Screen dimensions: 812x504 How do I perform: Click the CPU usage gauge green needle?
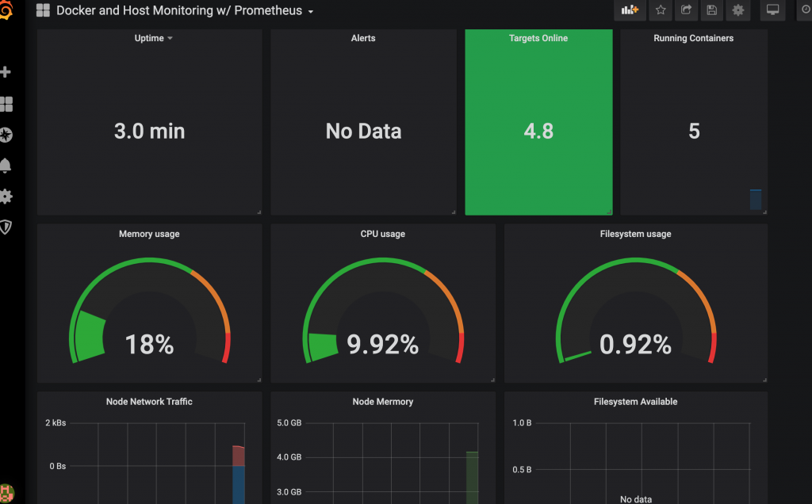coord(324,346)
